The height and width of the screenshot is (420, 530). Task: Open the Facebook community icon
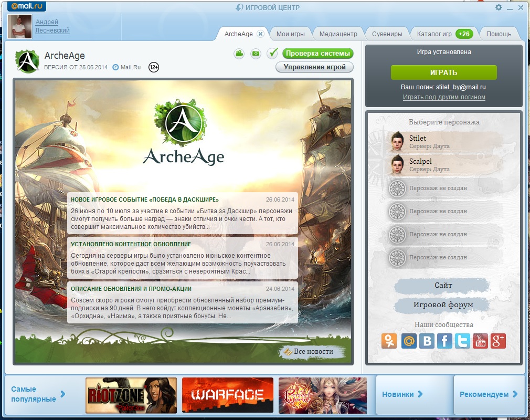click(444, 341)
